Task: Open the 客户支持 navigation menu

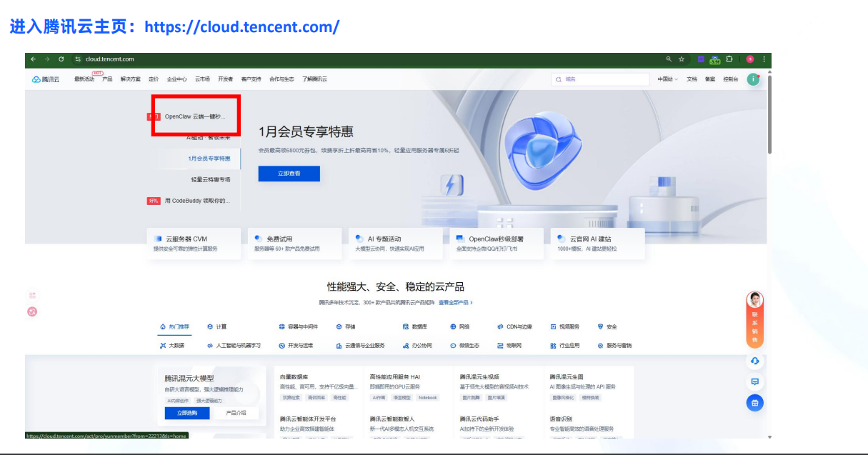Action: click(251, 79)
